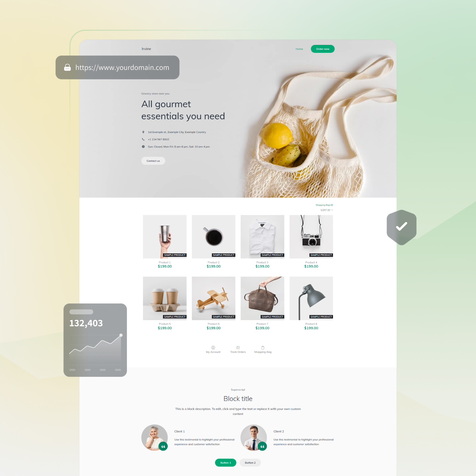Click the Home navigation tab
Image resolution: width=476 pixels, height=476 pixels.
299,49
